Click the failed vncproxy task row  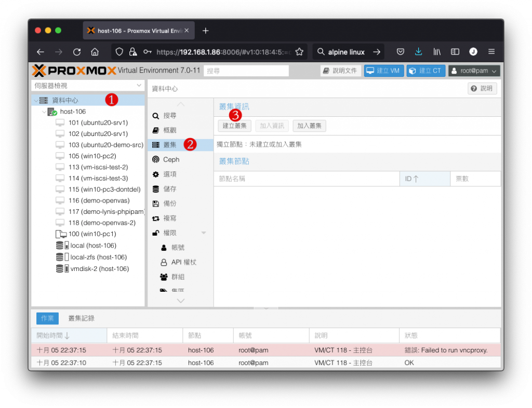266,350
